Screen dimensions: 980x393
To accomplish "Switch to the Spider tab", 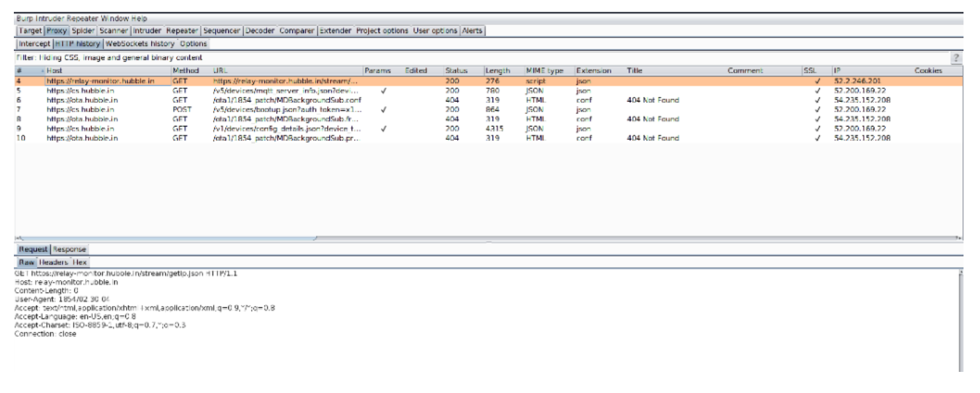I will pos(83,31).
